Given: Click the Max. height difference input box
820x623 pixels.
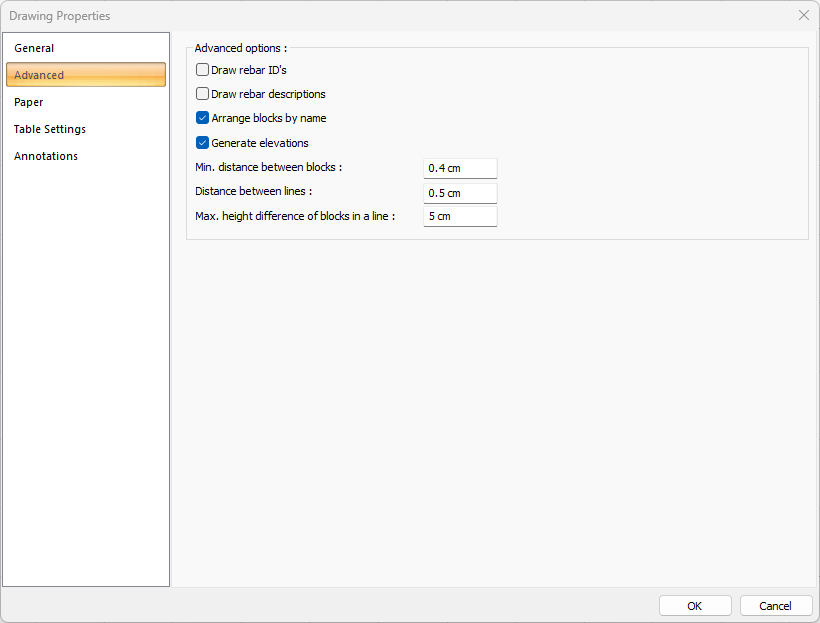Looking at the screenshot, I should point(460,216).
